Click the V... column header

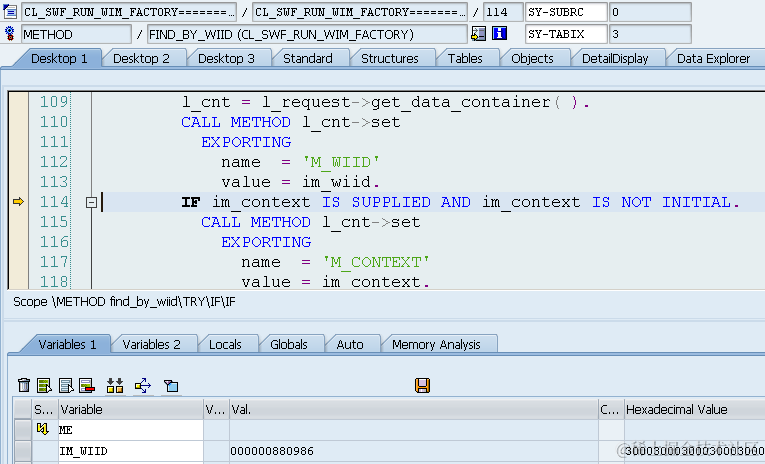click(x=216, y=409)
